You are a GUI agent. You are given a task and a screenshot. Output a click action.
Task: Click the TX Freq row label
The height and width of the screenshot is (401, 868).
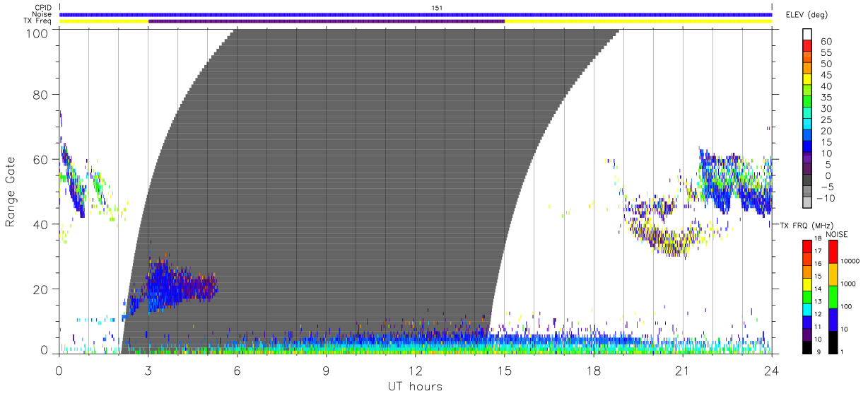click(37, 21)
